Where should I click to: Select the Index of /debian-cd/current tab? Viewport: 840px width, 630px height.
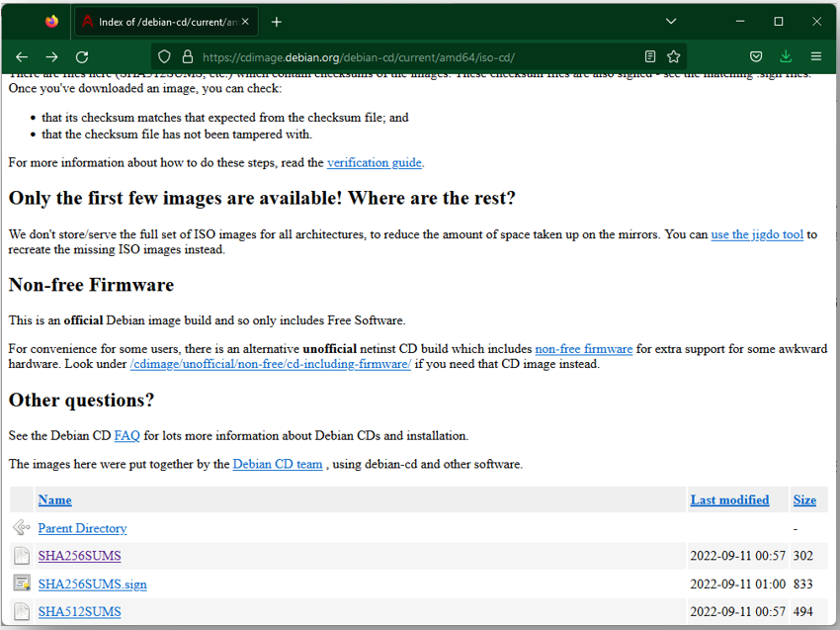coord(166,22)
